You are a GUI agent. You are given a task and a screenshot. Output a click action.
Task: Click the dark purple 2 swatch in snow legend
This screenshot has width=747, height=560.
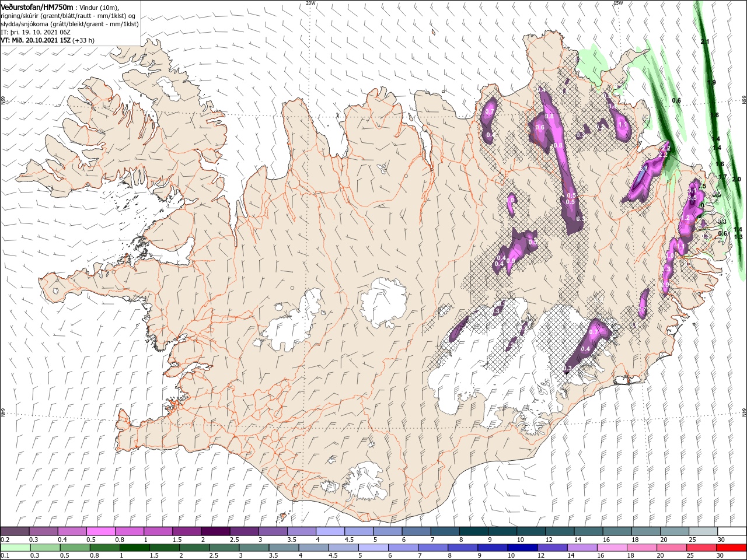(215, 531)
